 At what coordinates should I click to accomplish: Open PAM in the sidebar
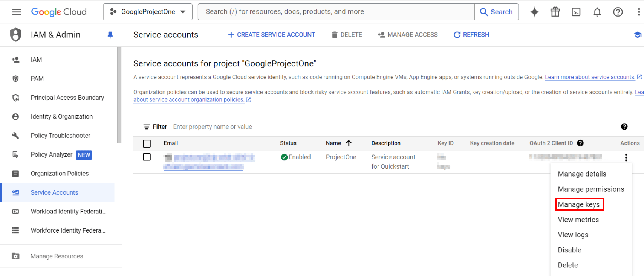(37, 78)
